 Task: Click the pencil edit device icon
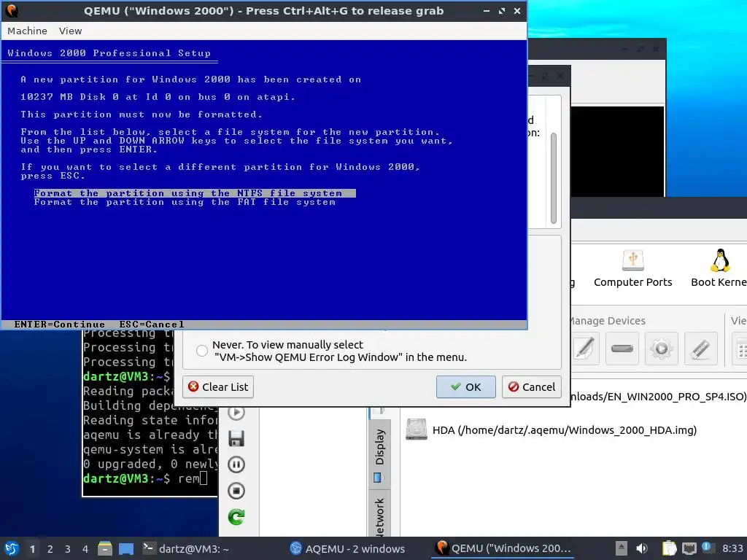pyautogui.click(x=585, y=349)
